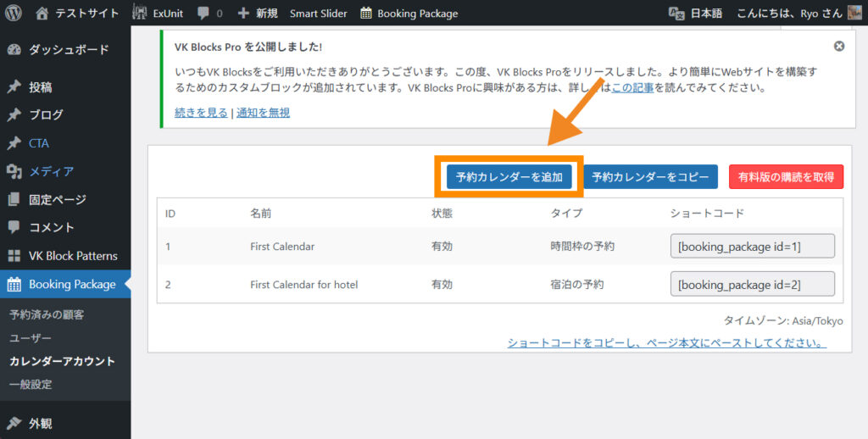Dismiss the VK Blocks Pro notice
The width and height of the screenshot is (868, 439).
coord(839,46)
